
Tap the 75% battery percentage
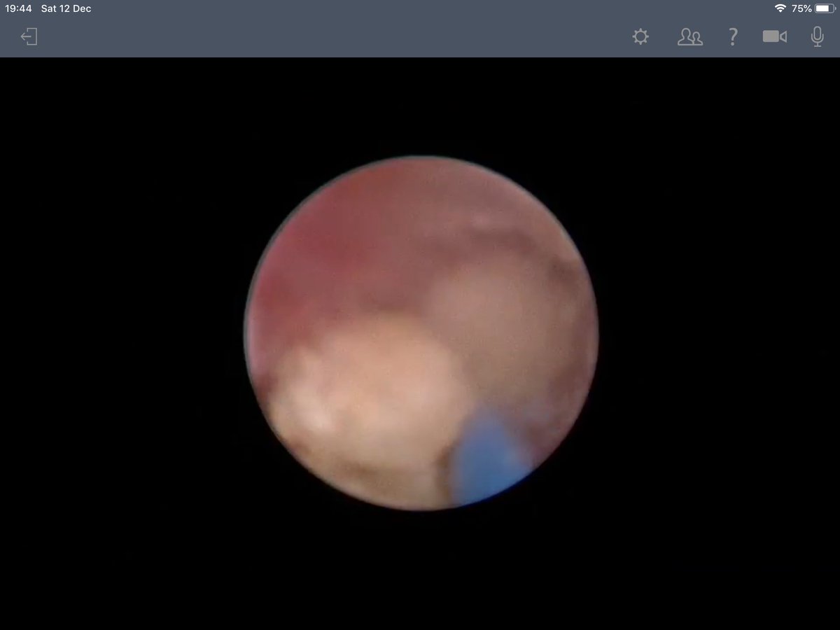(x=801, y=8)
